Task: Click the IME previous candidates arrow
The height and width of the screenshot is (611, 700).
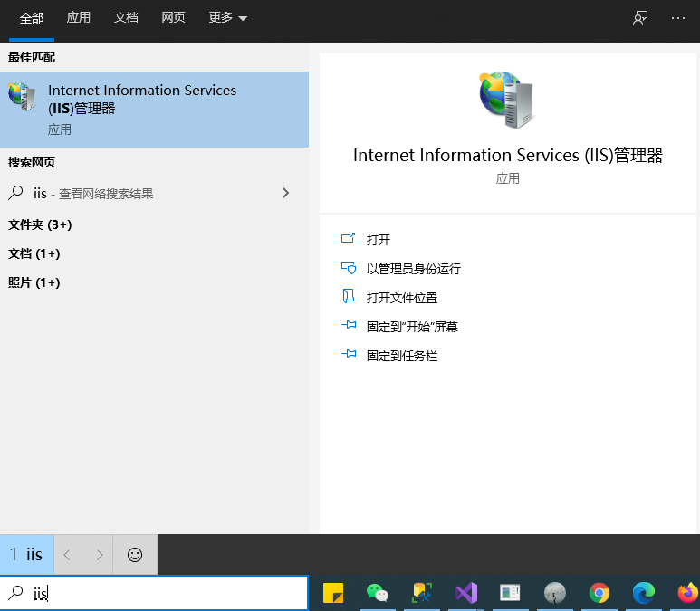Action: [x=67, y=555]
